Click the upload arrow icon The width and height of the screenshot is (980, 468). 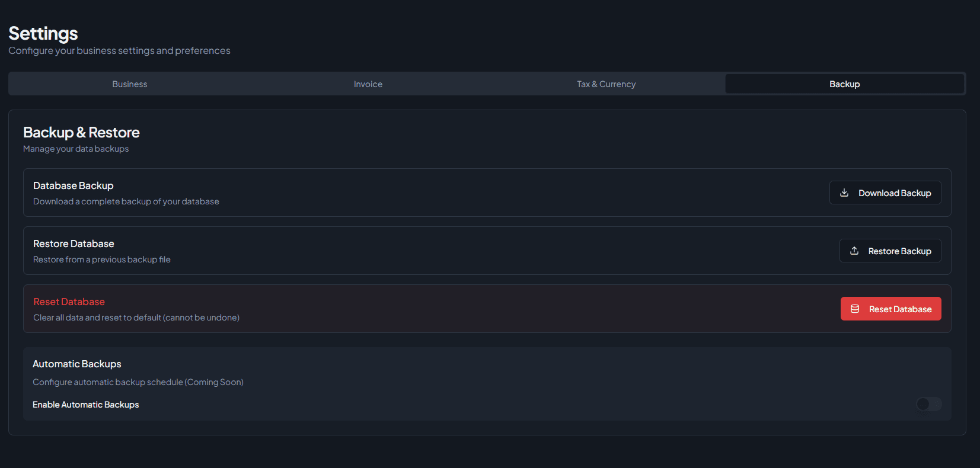point(854,251)
